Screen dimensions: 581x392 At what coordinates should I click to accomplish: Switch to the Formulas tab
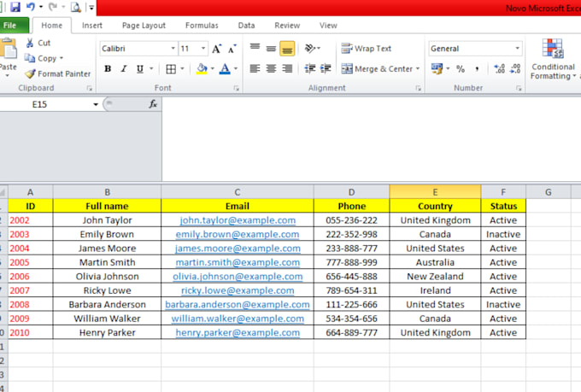(202, 26)
